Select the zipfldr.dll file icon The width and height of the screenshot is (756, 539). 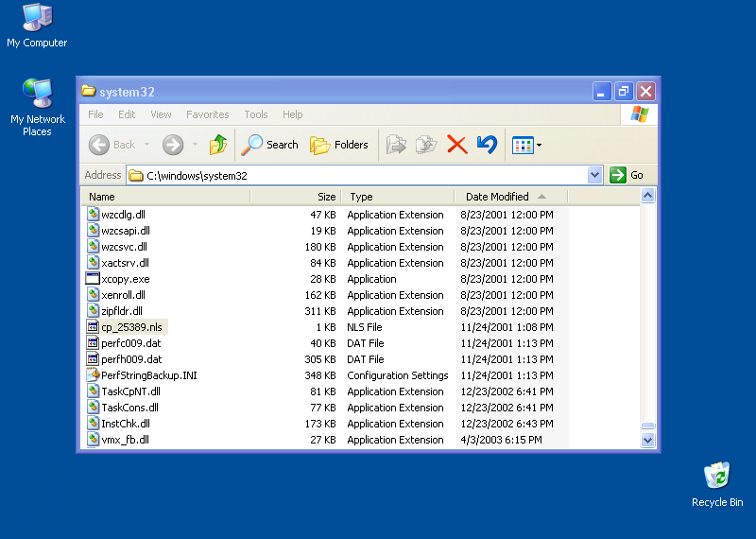tap(93, 311)
